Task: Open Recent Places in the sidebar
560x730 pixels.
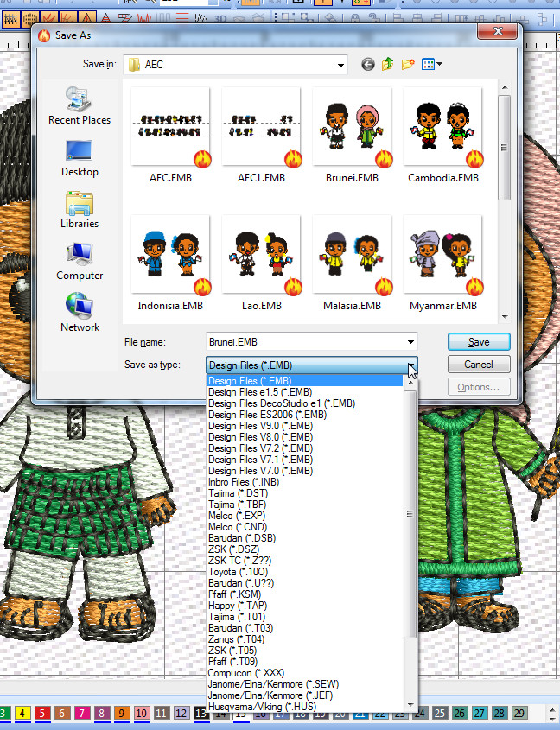Action: [80, 105]
